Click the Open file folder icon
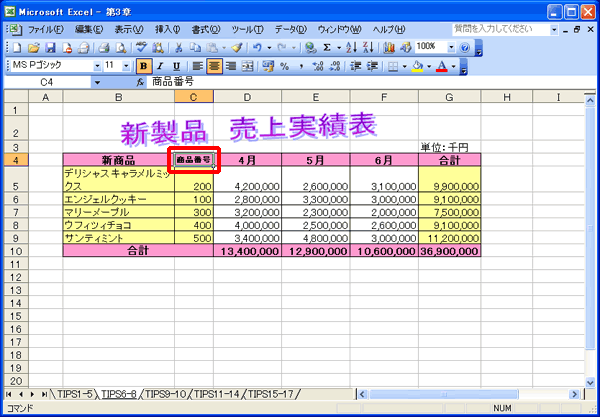This screenshot has height=417, width=600. pos(34,47)
